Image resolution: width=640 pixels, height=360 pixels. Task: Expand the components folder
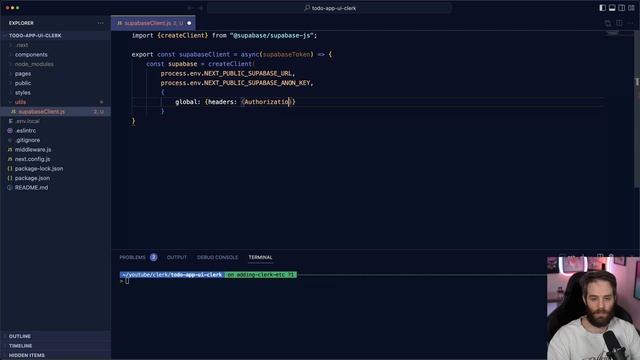click(31, 55)
